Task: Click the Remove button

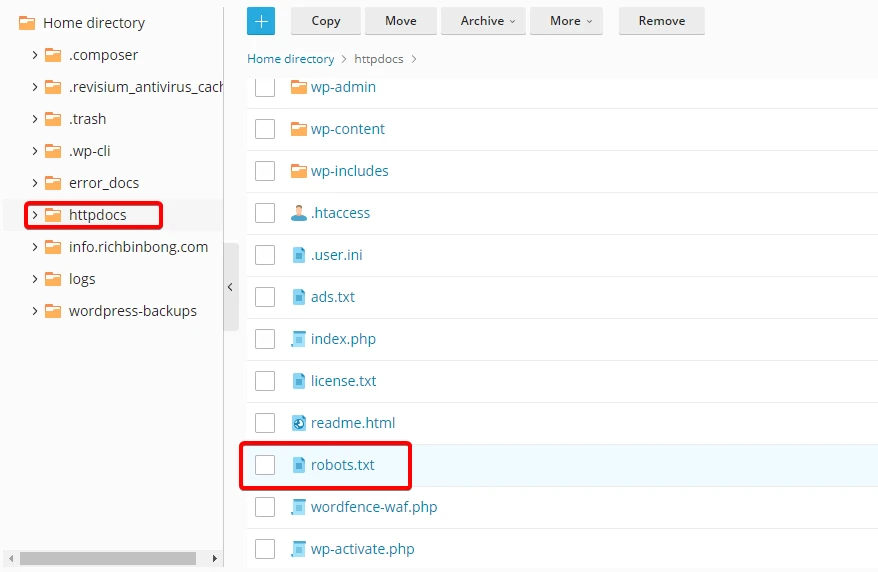Action: coord(661,21)
